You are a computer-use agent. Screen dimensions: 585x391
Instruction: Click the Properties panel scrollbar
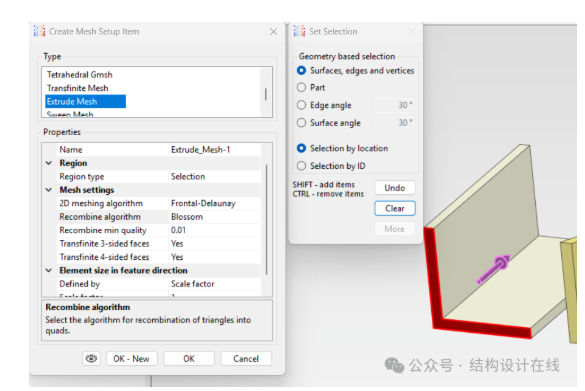point(266,220)
